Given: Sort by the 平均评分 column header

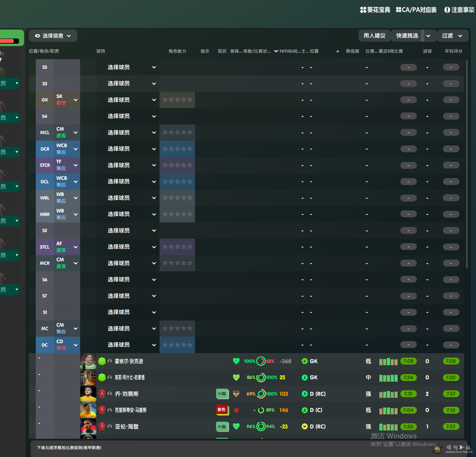Looking at the screenshot, I should 453,51.
